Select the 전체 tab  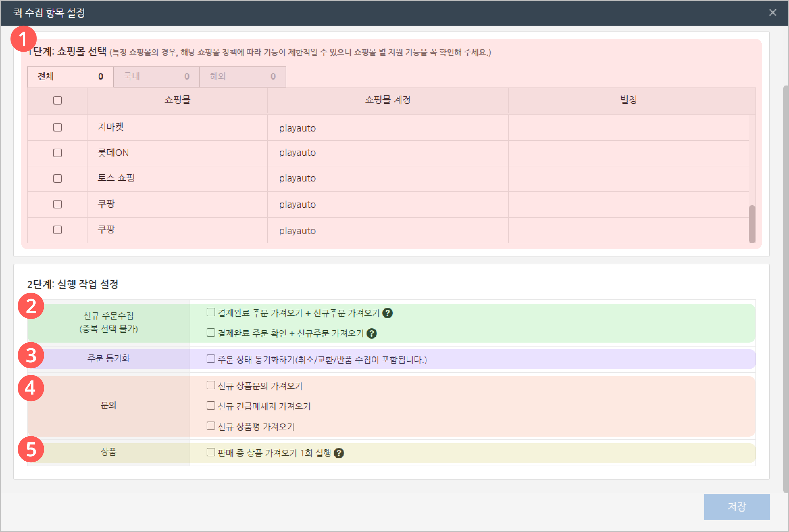pyautogui.click(x=70, y=77)
